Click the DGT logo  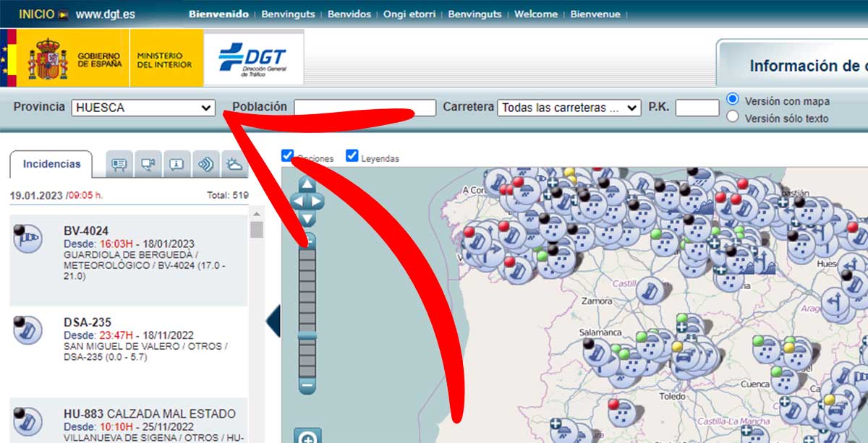253,59
